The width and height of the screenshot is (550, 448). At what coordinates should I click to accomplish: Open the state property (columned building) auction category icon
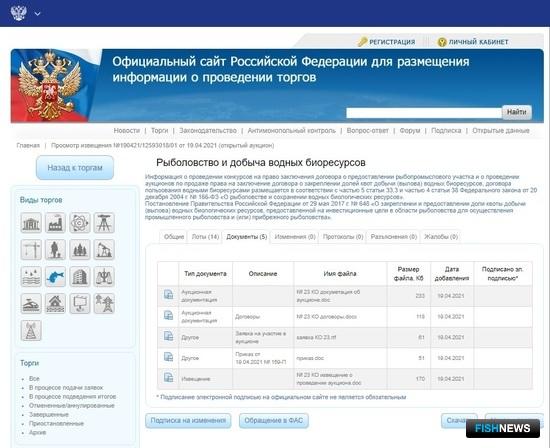coord(31,223)
